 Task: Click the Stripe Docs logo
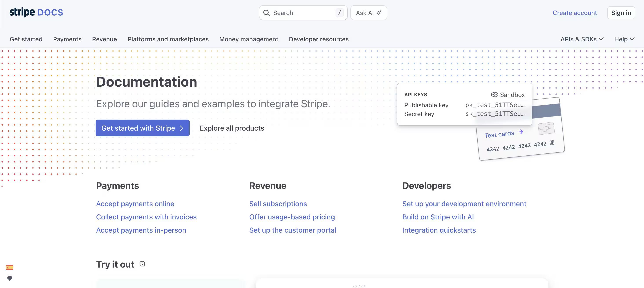[36, 12]
